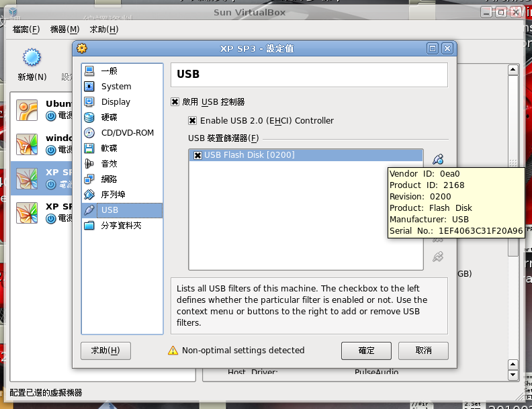Maximize the XP SP3 settings dialog
This screenshot has height=409, width=532.
(x=433, y=48)
